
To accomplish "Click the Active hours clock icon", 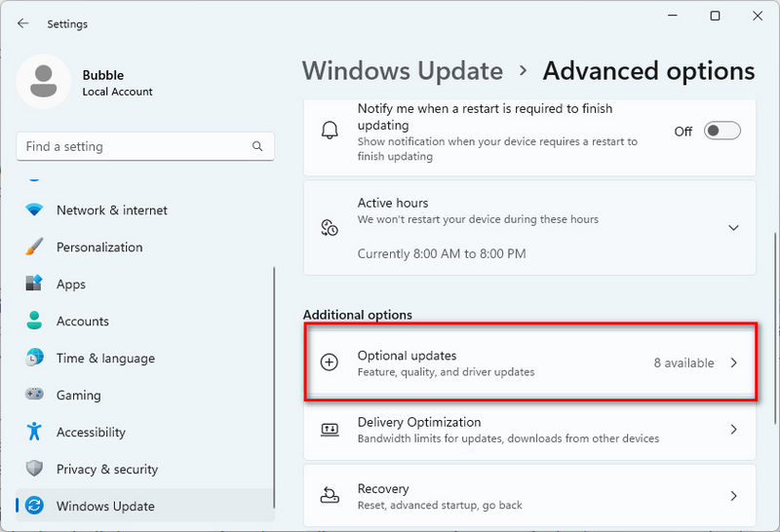I will click(x=330, y=228).
